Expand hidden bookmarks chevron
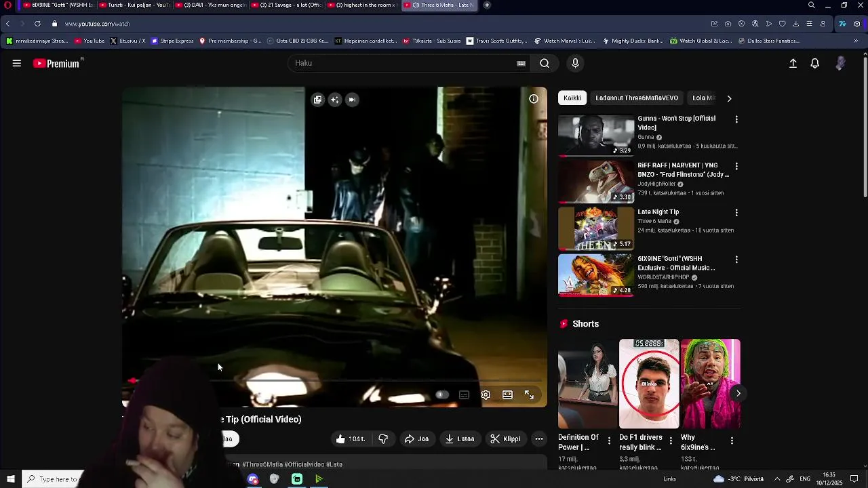The width and height of the screenshot is (868, 488). coord(856,41)
